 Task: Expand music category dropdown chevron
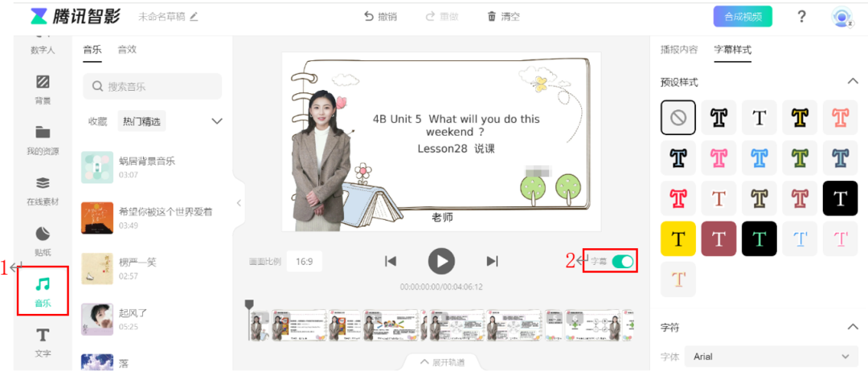(x=217, y=121)
